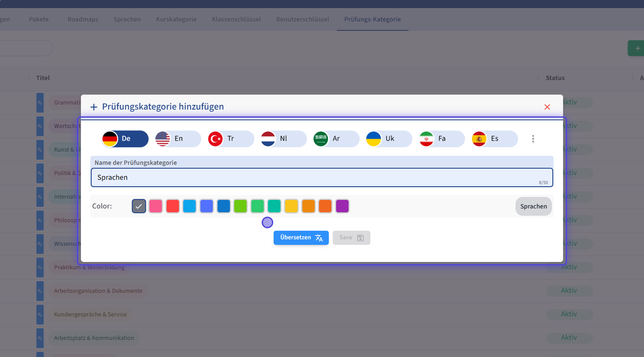Select the Ukrainian flag language Uk
Screen dimensions: 644x357
pyautogui.click(x=389, y=139)
